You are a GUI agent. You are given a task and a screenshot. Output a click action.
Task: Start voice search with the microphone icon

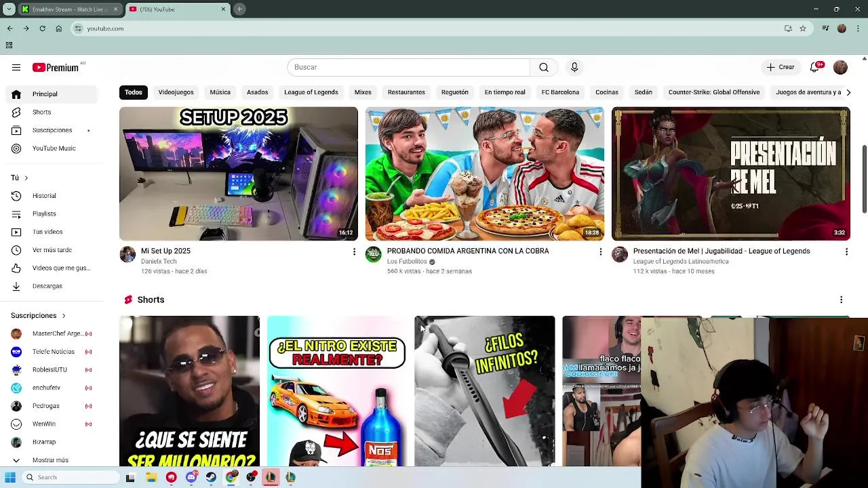[574, 67]
